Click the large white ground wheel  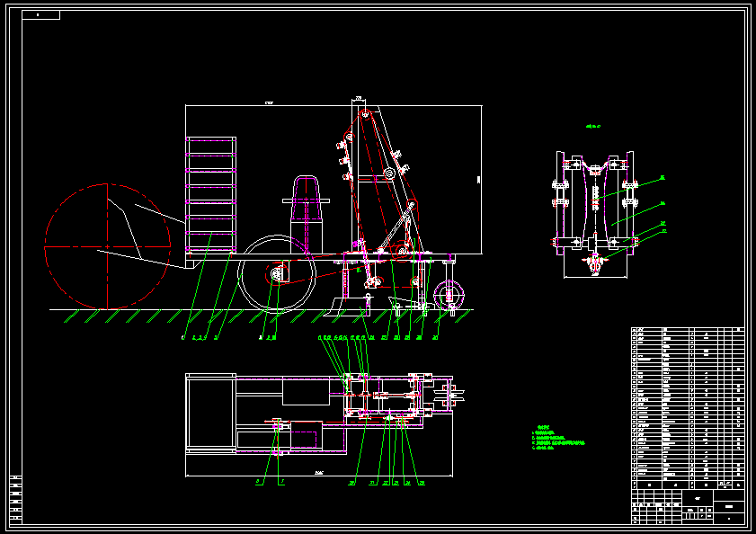click(x=277, y=273)
